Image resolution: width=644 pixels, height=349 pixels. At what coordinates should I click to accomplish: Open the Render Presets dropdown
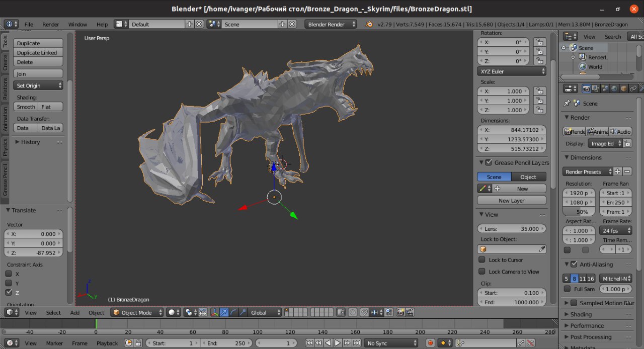(587, 171)
